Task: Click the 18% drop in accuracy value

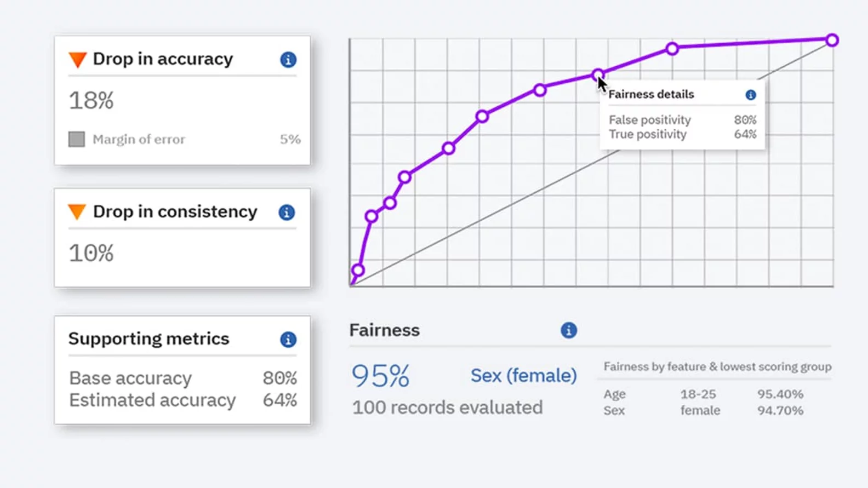Action: click(x=92, y=101)
